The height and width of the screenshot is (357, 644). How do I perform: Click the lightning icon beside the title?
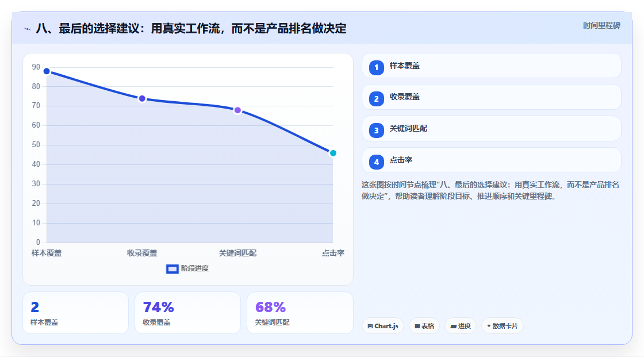28,29
